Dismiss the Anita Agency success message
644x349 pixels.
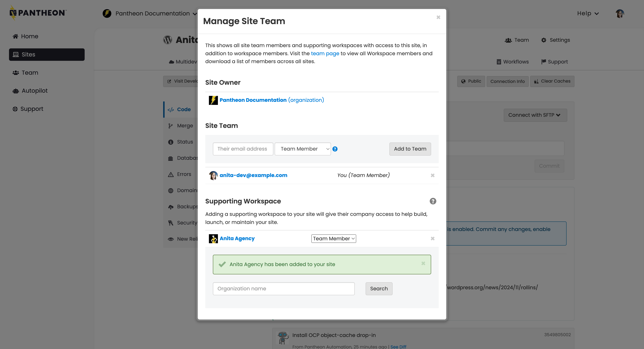423,264
